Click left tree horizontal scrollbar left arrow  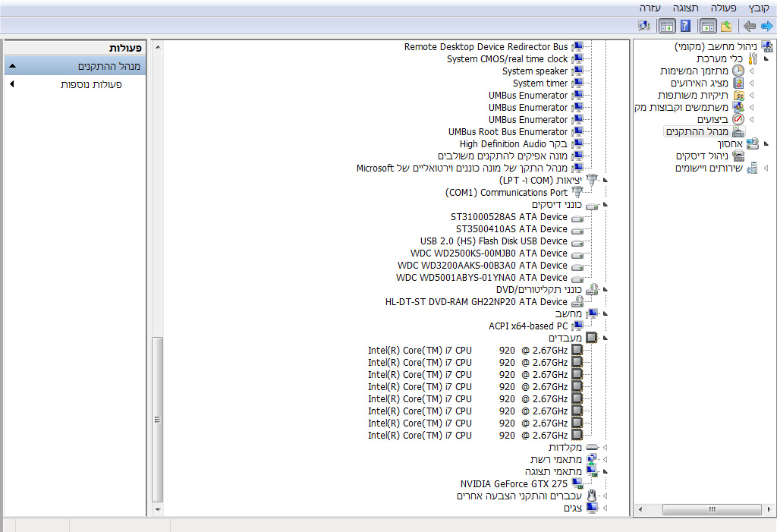(640, 509)
